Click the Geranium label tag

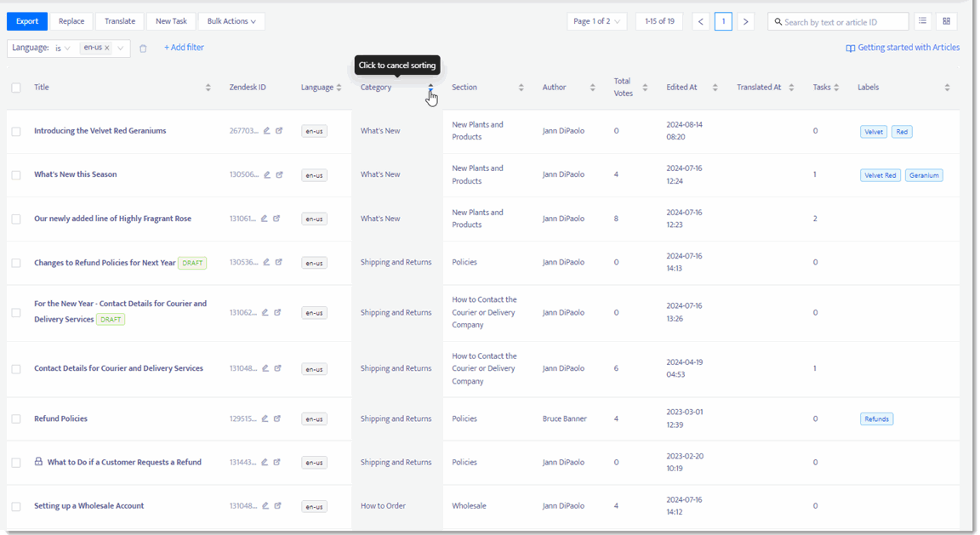[924, 175]
